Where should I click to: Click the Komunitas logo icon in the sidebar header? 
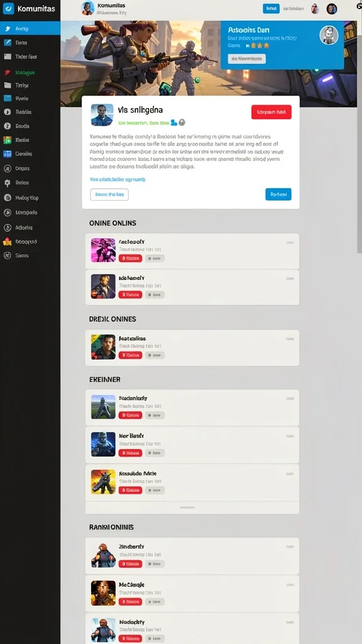(8, 8)
